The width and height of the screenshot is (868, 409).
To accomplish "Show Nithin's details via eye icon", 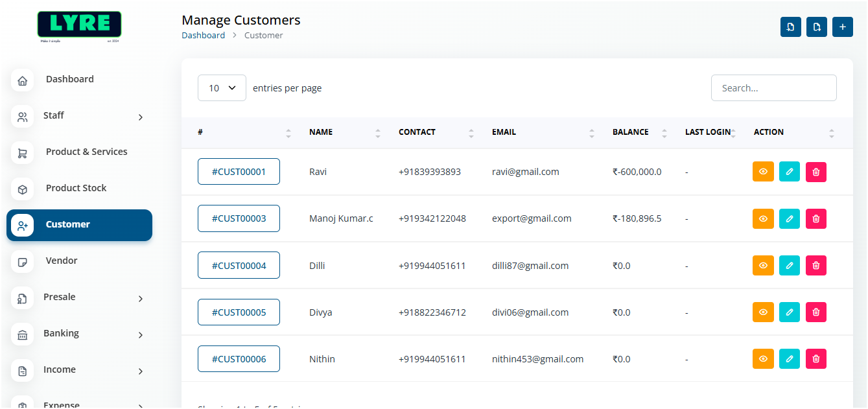I will tap(763, 358).
